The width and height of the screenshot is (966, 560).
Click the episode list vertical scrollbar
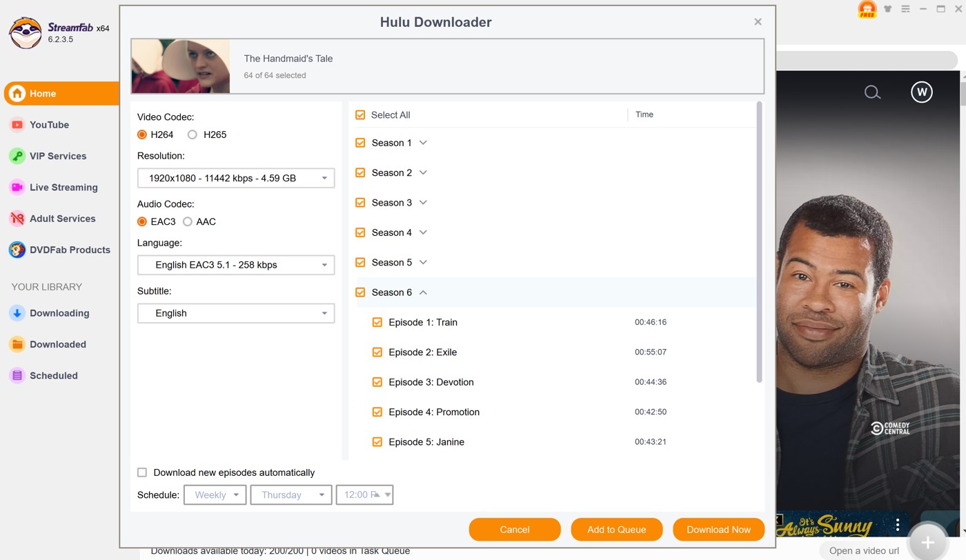[759, 242]
